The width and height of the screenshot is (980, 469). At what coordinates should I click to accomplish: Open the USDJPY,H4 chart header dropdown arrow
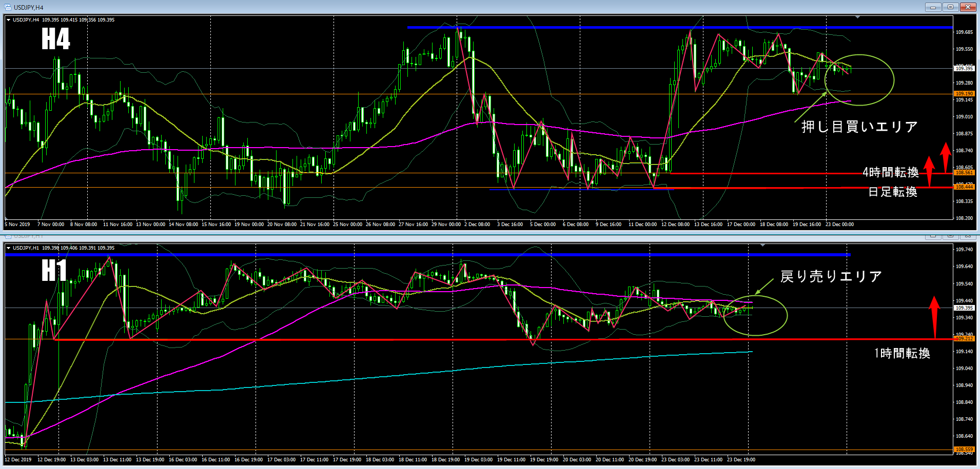(9, 20)
